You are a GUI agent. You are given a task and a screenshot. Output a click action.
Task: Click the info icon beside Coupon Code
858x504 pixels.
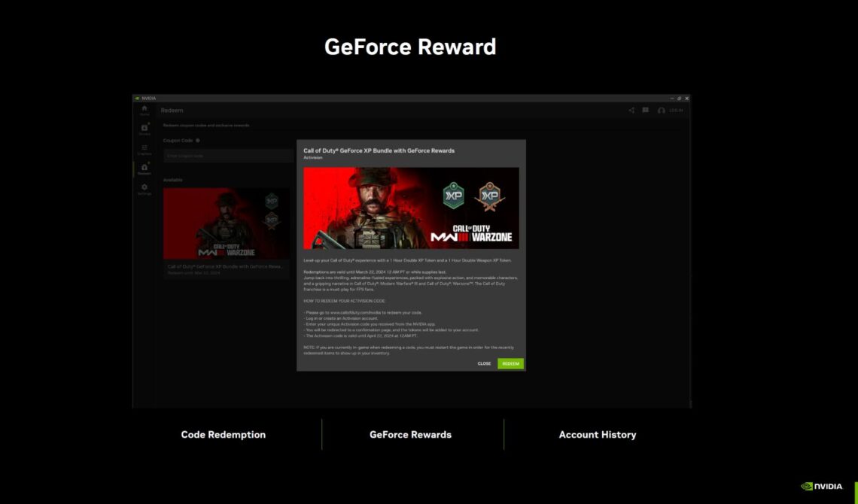[x=198, y=141]
